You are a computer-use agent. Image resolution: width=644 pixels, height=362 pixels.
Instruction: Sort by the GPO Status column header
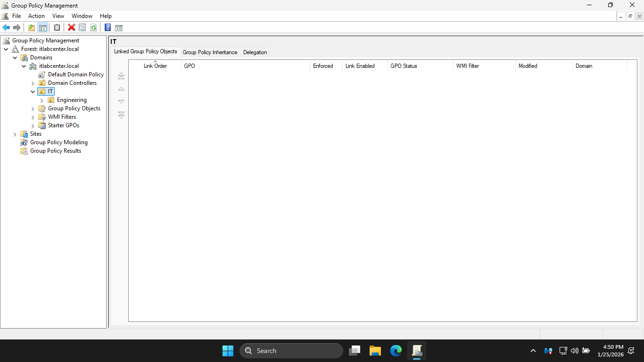pos(404,66)
